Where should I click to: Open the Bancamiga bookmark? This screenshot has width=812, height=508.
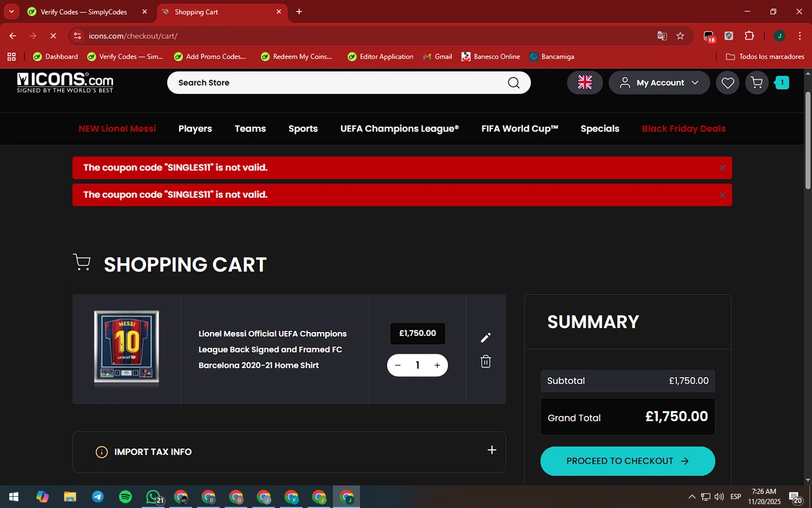(x=552, y=57)
